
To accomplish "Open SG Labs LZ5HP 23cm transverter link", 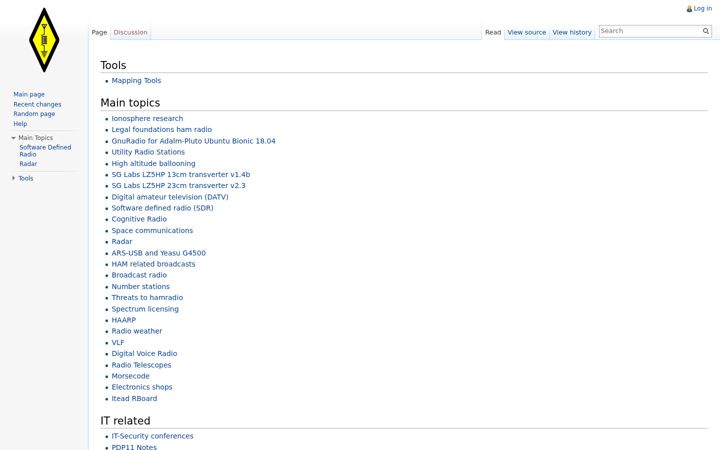I will click(x=178, y=186).
